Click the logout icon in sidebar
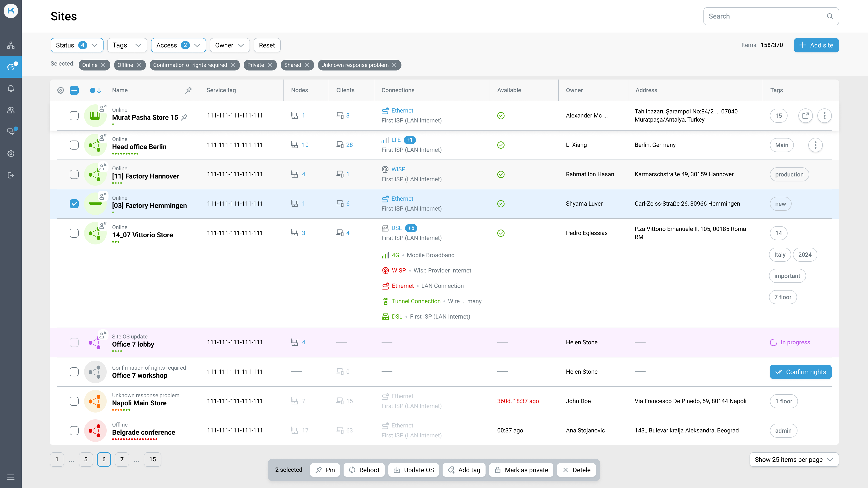The width and height of the screenshot is (868, 488). click(x=11, y=175)
